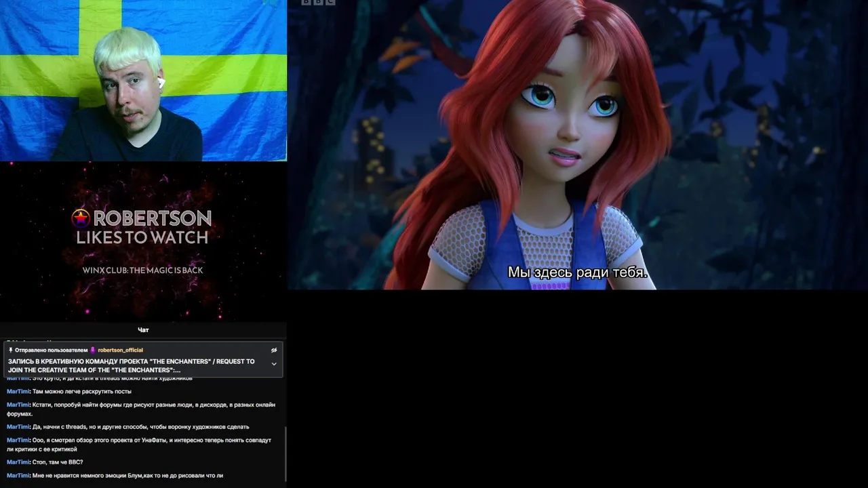Click the message text mentioning УнаФаты review
The image size is (868, 488).
139,445
